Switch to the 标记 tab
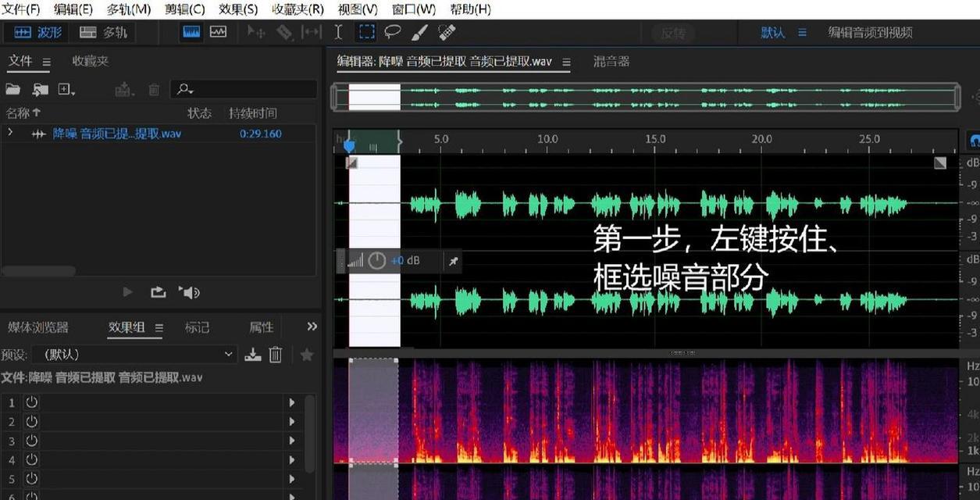Viewport: 980px width, 500px height. coord(197,327)
